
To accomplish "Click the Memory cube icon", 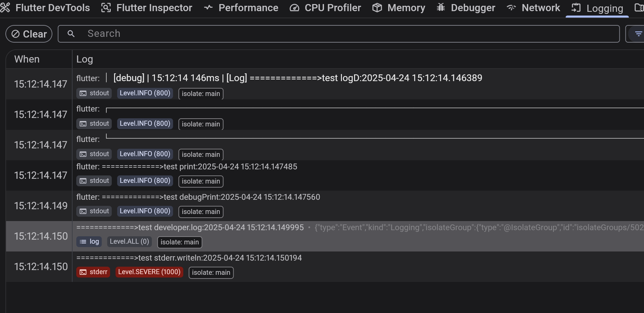I will 377,8.
